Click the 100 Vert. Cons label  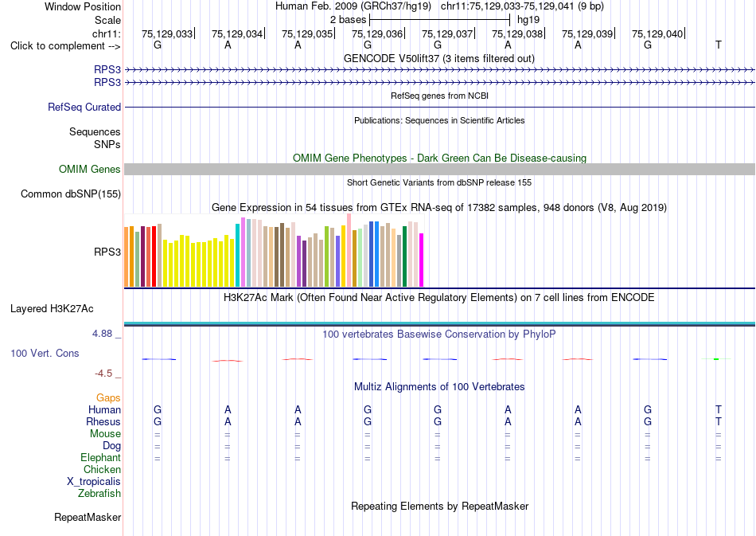click(x=45, y=353)
